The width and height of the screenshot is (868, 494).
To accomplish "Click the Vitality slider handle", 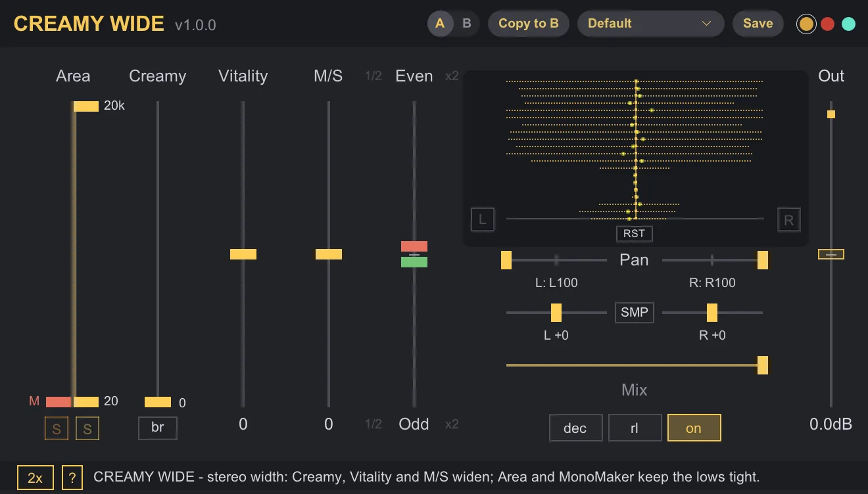I will [243, 254].
